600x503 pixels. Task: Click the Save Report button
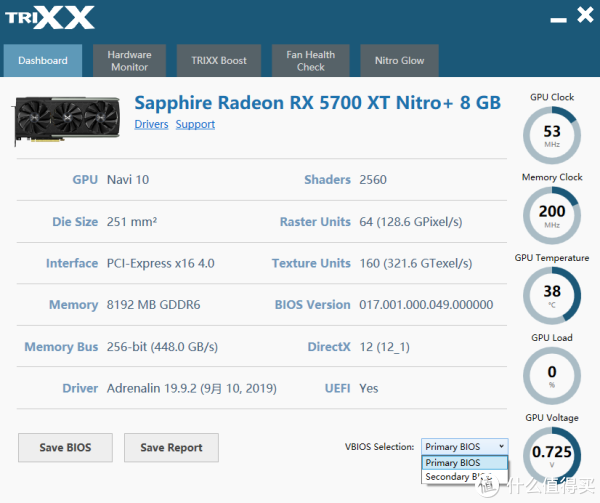[171, 448]
